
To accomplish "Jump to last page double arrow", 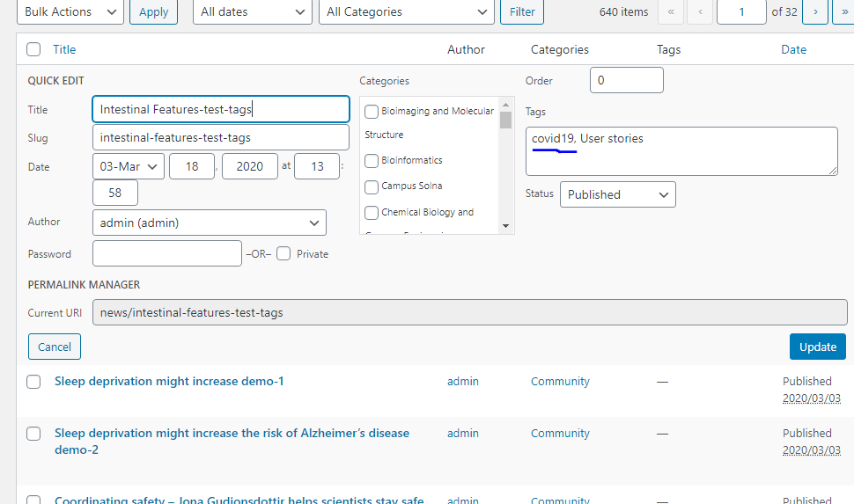I will [843, 12].
